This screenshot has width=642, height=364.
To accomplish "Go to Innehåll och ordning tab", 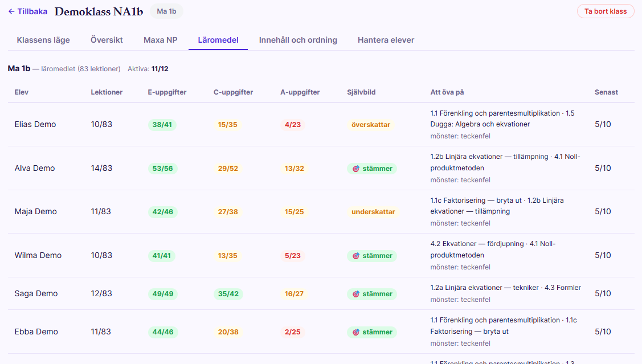I will [298, 40].
